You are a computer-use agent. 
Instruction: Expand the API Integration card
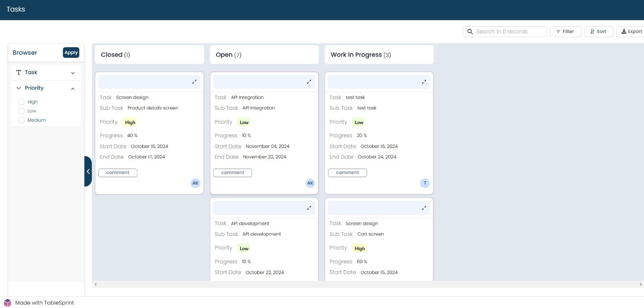pos(309,82)
